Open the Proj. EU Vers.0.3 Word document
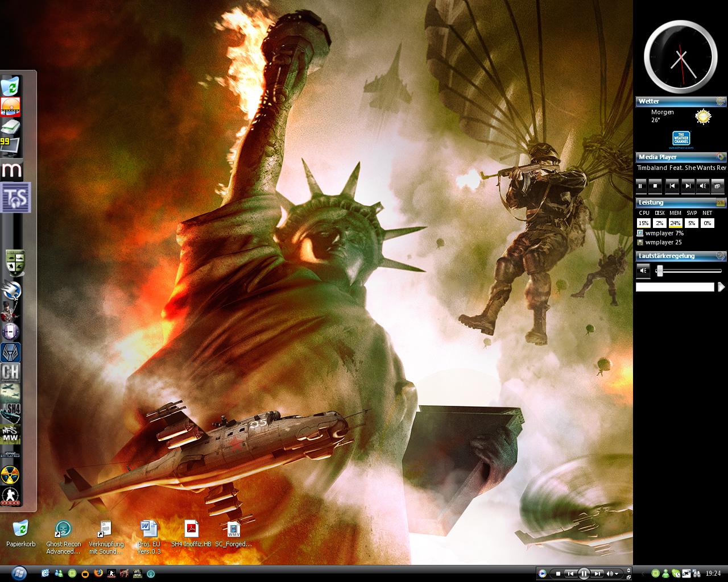728x582 pixels. 149,538
